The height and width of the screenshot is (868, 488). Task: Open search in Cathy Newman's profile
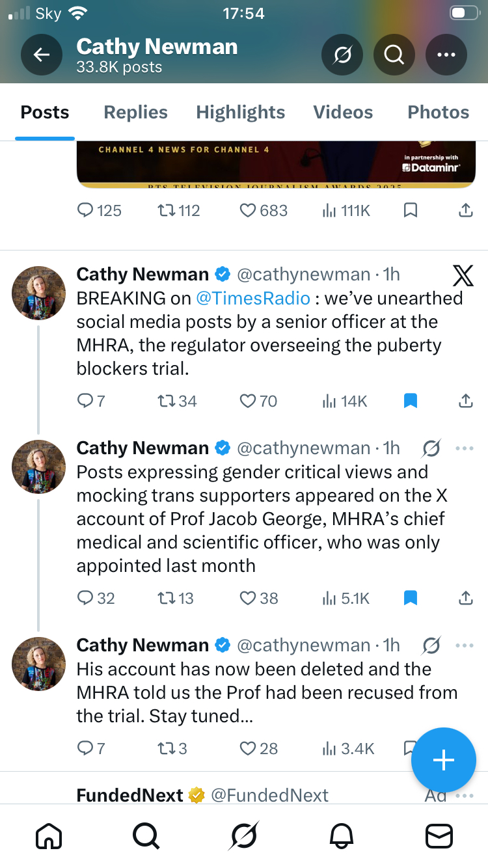(x=394, y=55)
